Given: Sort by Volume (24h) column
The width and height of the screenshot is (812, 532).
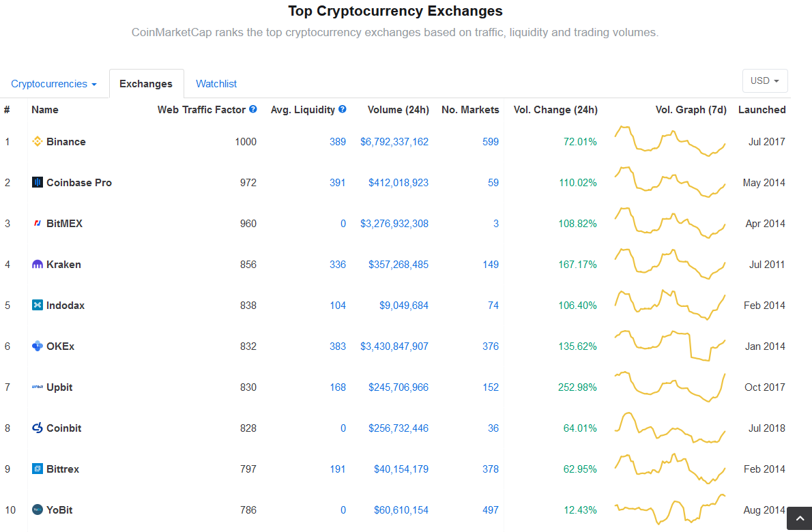Looking at the screenshot, I should tap(398, 110).
